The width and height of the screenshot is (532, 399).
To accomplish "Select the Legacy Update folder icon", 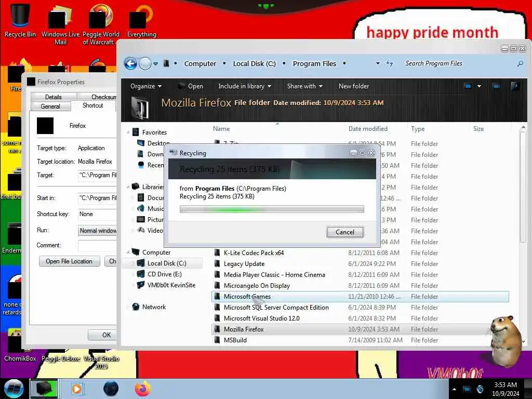I will click(x=217, y=263).
